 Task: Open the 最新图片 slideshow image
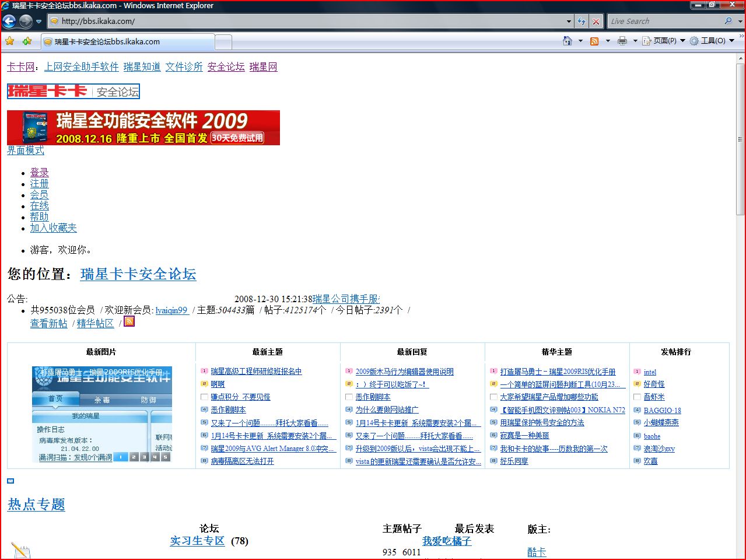click(x=102, y=414)
